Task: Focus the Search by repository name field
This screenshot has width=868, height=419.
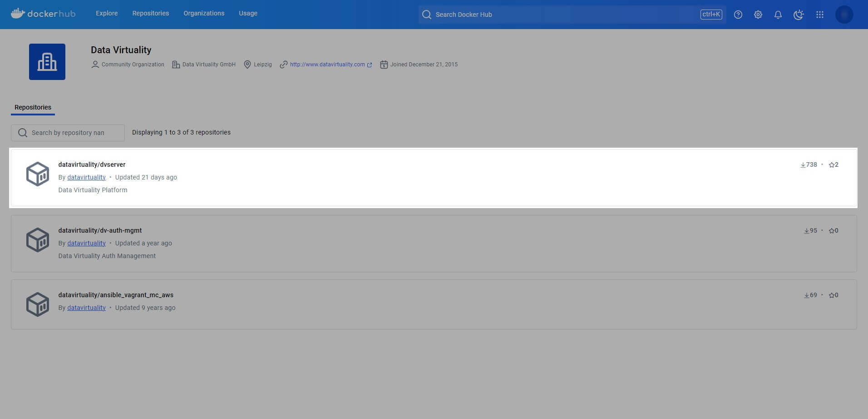Action: click(68, 133)
